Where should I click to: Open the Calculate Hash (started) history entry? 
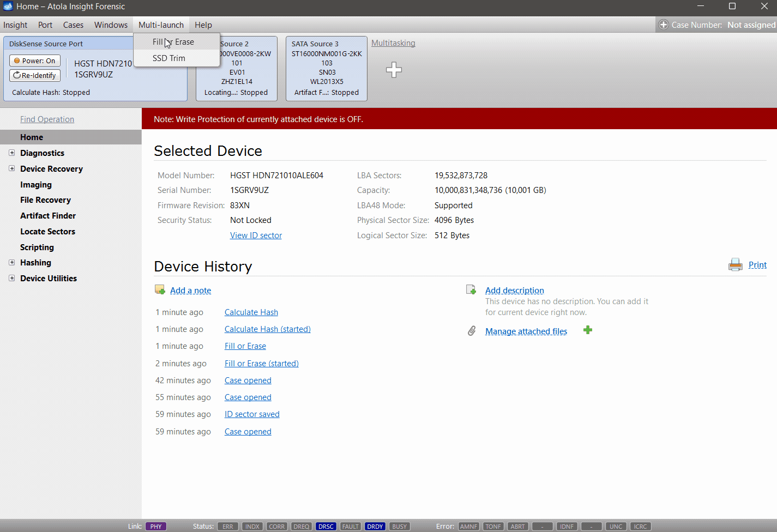(x=268, y=329)
